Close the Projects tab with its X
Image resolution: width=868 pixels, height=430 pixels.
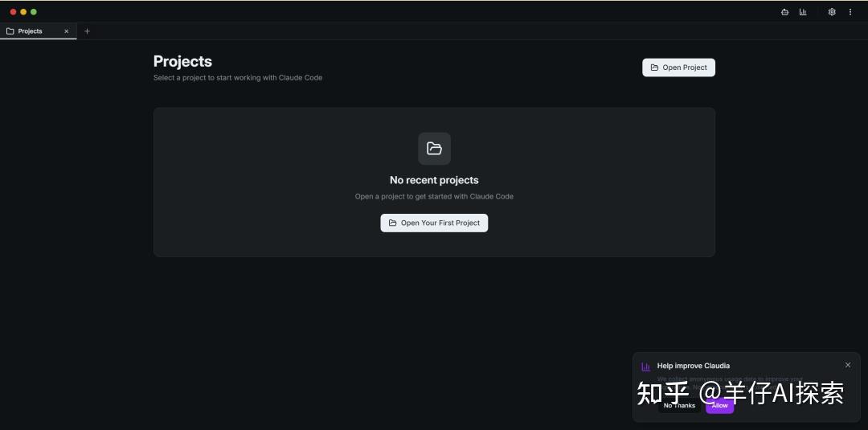pyautogui.click(x=67, y=31)
